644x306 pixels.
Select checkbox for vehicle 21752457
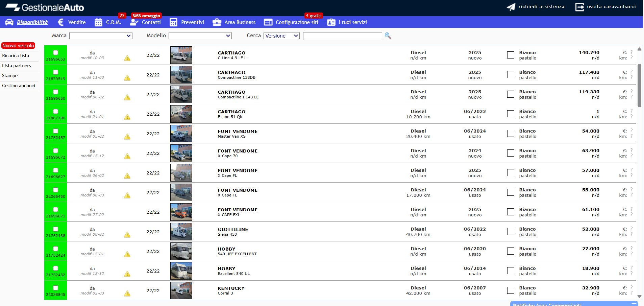[x=55, y=131]
